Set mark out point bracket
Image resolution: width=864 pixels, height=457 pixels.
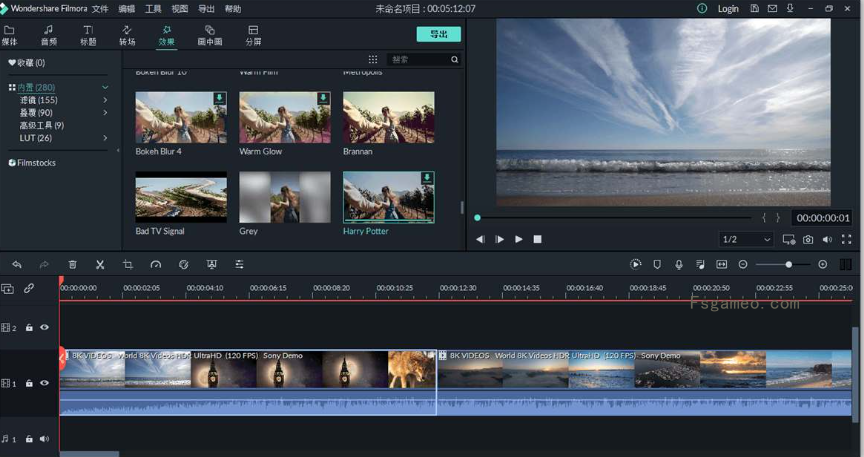tap(778, 218)
